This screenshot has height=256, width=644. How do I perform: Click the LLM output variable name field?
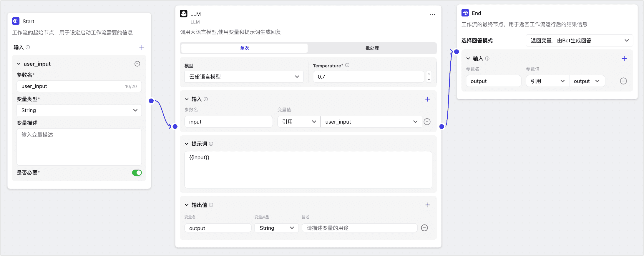pyautogui.click(x=218, y=228)
